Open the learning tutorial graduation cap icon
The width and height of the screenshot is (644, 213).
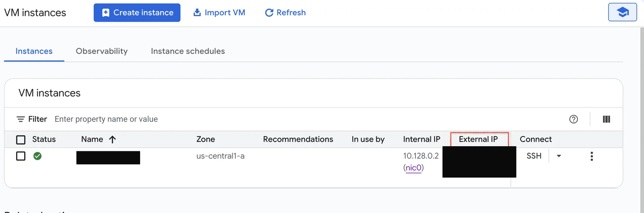pos(622,12)
